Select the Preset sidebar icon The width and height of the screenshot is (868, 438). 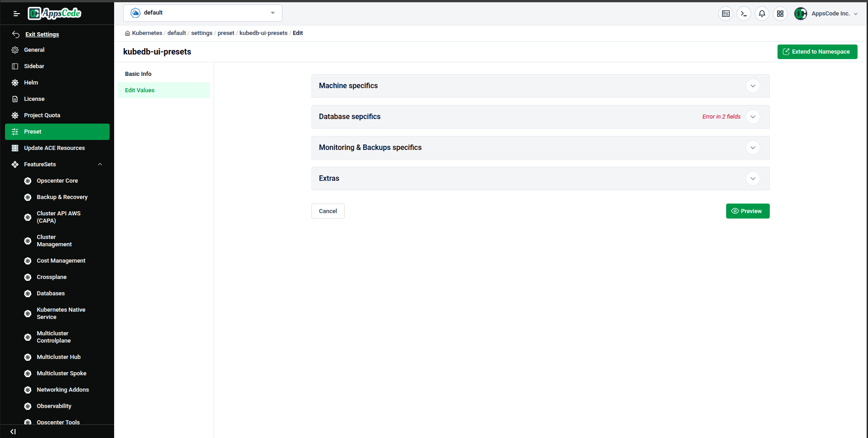click(15, 131)
